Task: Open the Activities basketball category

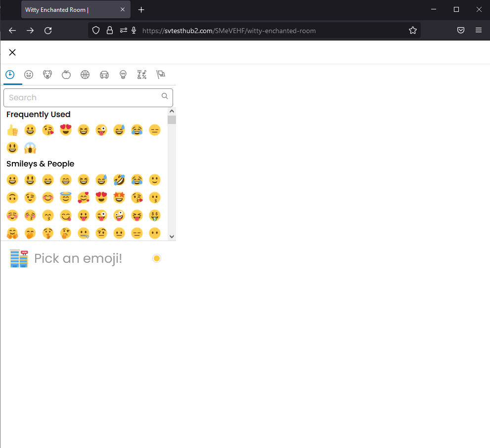Action: tap(85, 75)
